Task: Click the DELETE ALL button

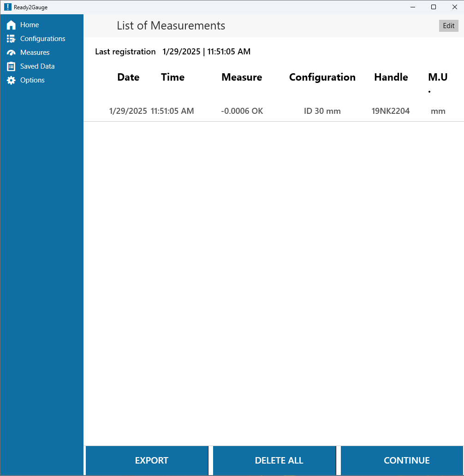Action: coord(275,460)
